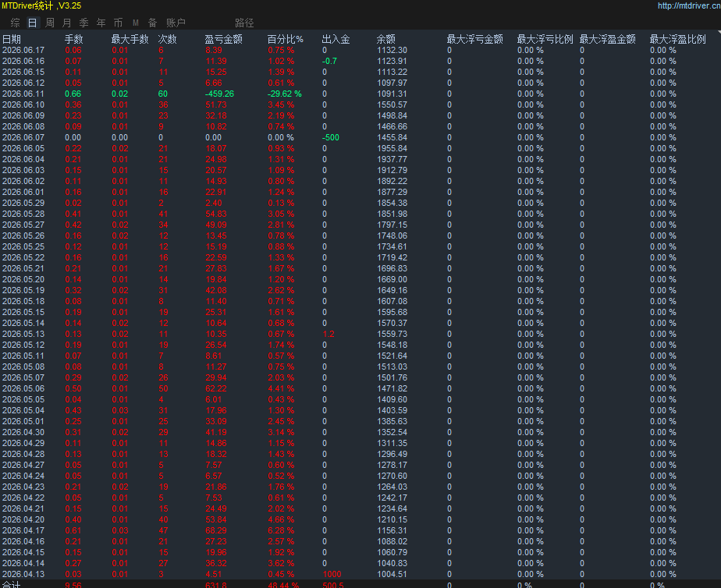Image resolution: width=721 pixels, height=588 pixels.
Task: Click the 最大浮盈比例 column header
Action: point(678,39)
